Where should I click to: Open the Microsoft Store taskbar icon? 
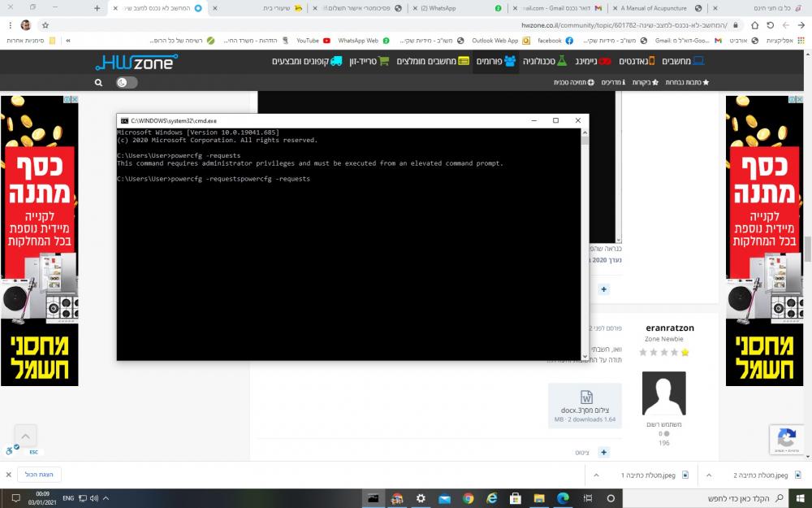(516, 498)
